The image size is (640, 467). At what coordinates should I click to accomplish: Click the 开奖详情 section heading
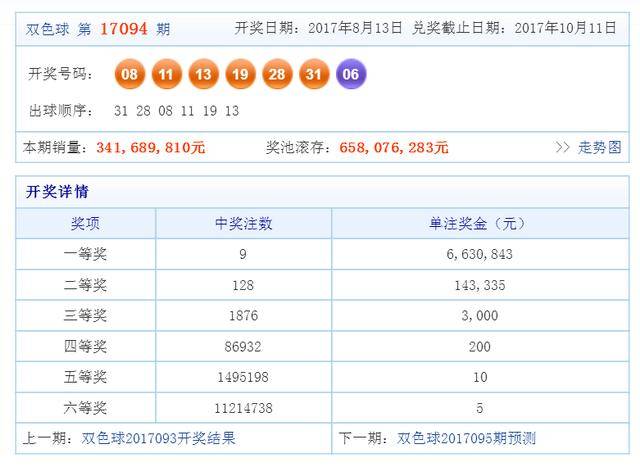57,191
